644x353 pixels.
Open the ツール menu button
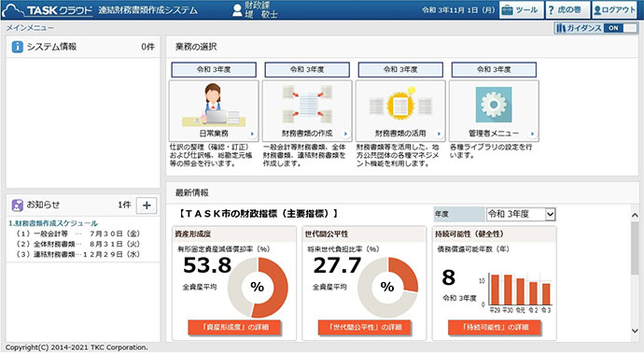click(x=521, y=10)
